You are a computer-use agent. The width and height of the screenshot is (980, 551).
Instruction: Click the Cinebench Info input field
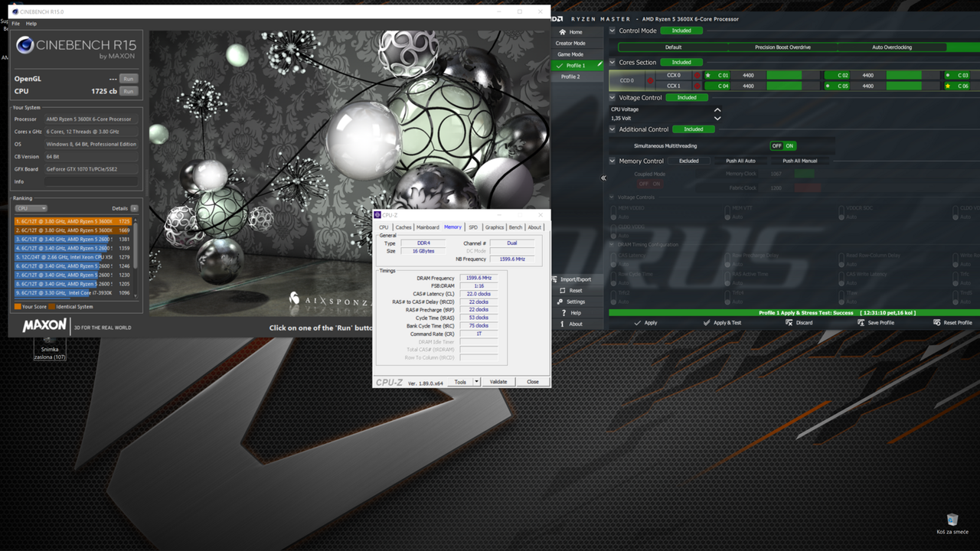[91, 181]
